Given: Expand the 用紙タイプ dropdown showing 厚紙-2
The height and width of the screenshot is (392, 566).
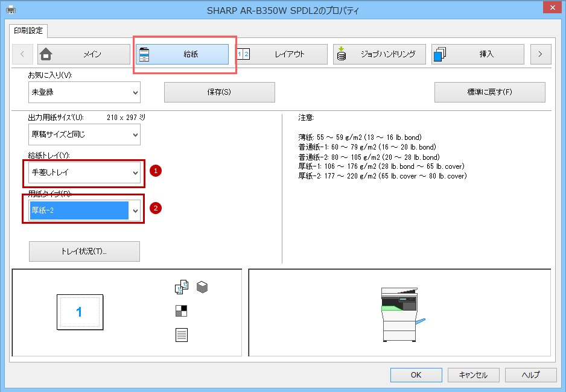Looking at the screenshot, I should [x=84, y=210].
